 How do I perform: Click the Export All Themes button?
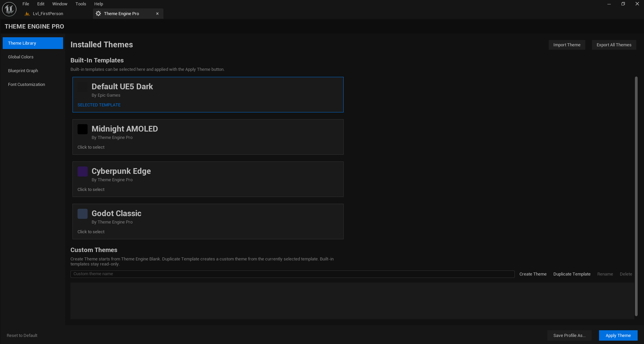[614, 45]
